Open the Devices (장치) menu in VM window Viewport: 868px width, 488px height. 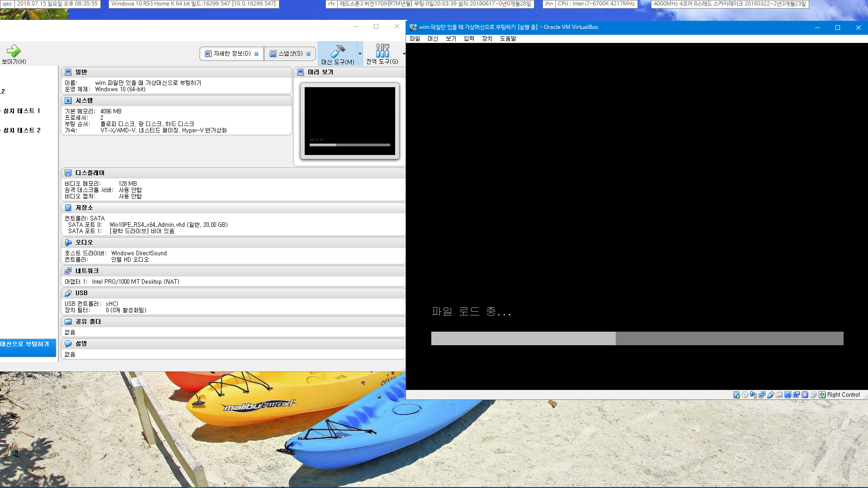point(487,38)
